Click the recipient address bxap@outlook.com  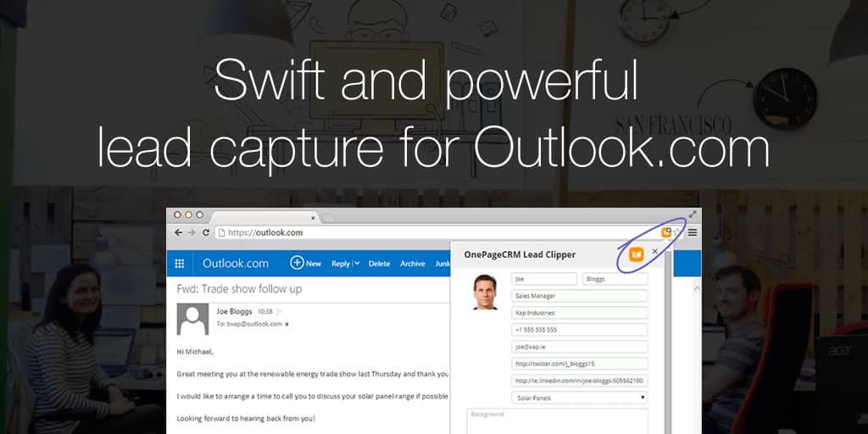point(253,324)
